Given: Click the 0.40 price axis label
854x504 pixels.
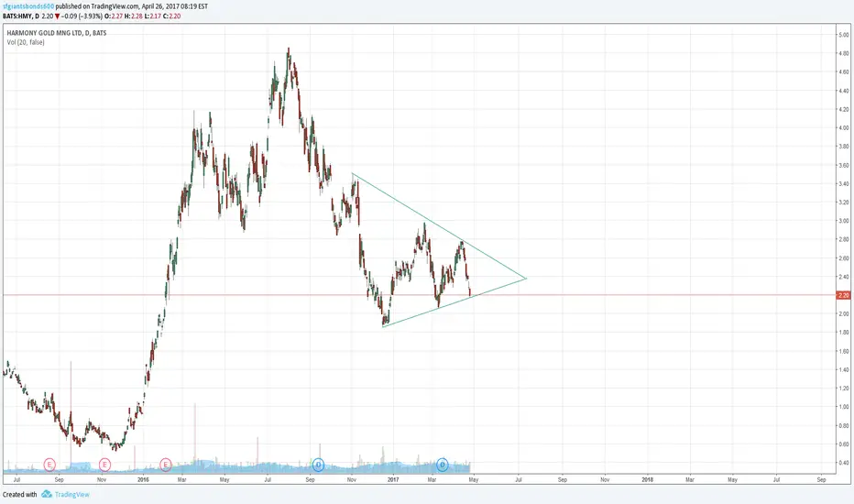Looking at the screenshot, I should coord(844,463).
